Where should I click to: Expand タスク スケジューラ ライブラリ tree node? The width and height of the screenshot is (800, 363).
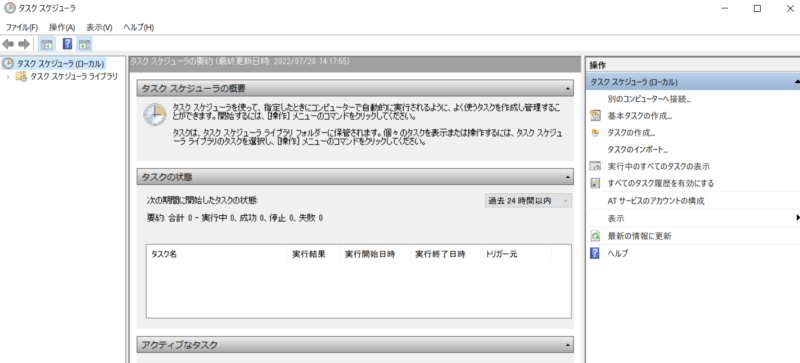[x=8, y=77]
